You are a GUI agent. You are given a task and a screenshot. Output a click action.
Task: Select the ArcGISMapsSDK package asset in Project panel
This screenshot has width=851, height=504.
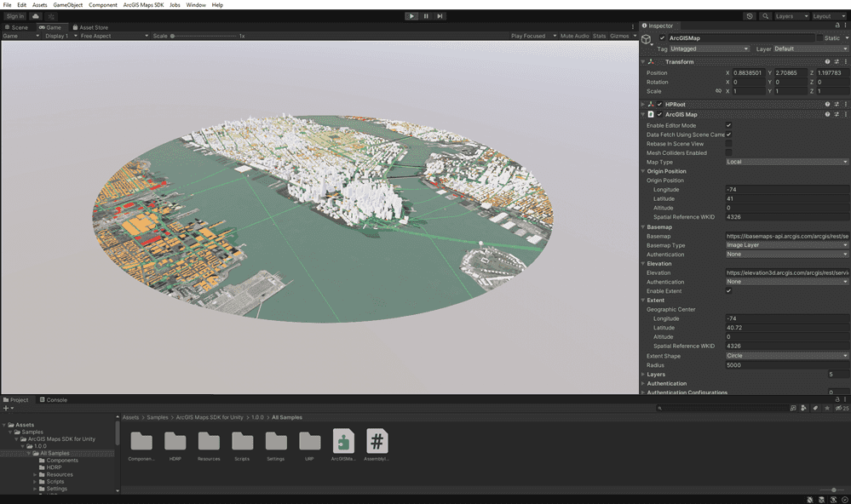[x=343, y=441]
